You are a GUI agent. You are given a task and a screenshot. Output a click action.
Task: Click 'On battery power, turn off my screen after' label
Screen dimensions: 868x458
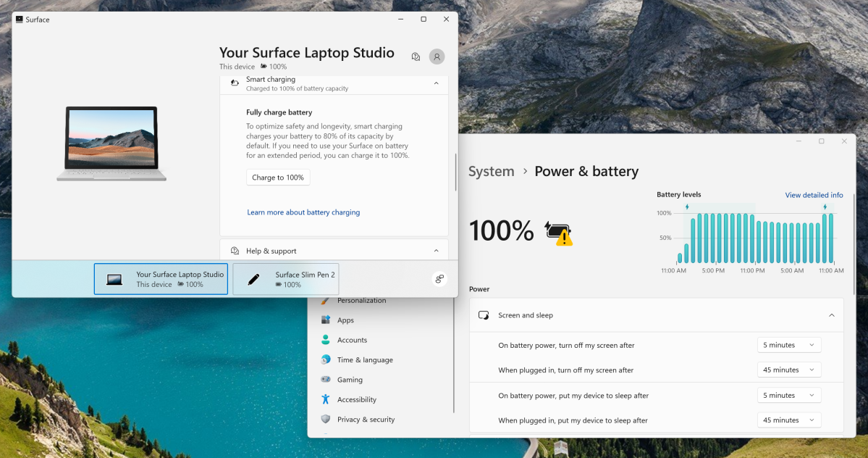tap(566, 345)
